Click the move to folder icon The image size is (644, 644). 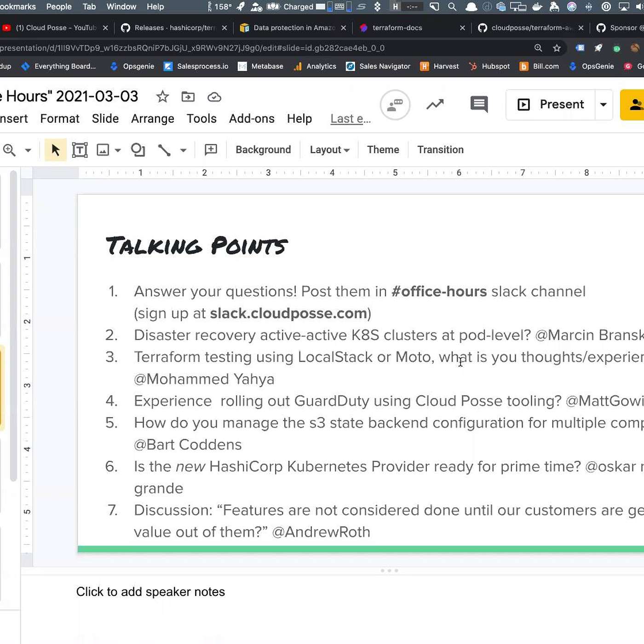188,97
